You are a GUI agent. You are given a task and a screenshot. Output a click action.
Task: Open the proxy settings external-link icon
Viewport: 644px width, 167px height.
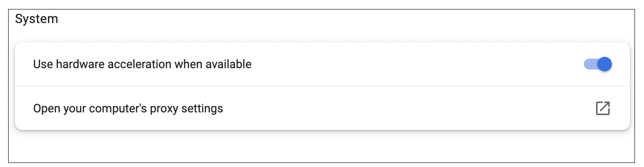point(603,108)
